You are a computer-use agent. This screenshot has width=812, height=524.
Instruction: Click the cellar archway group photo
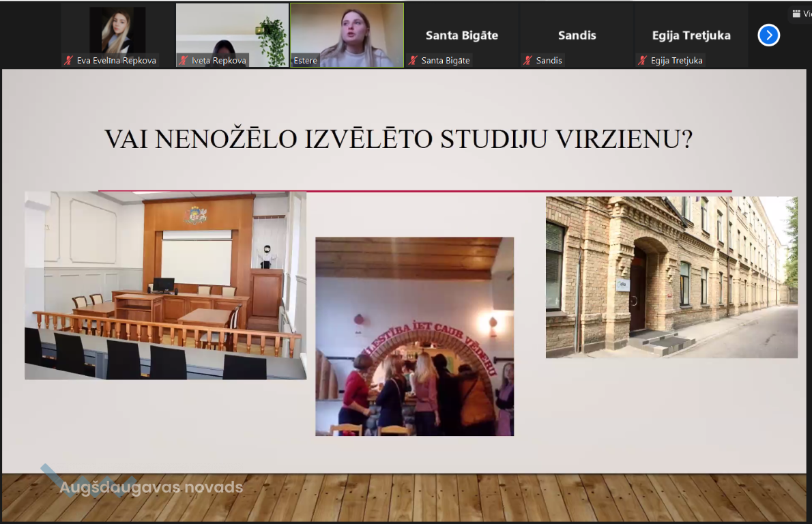(414, 336)
